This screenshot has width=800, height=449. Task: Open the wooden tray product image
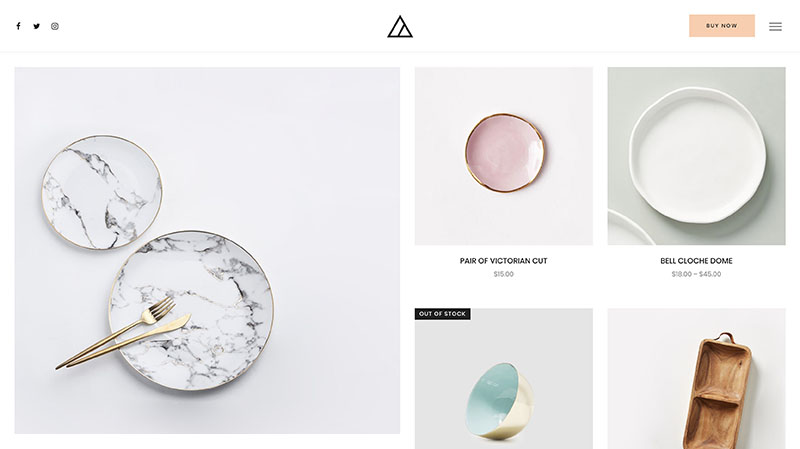coord(696,379)
